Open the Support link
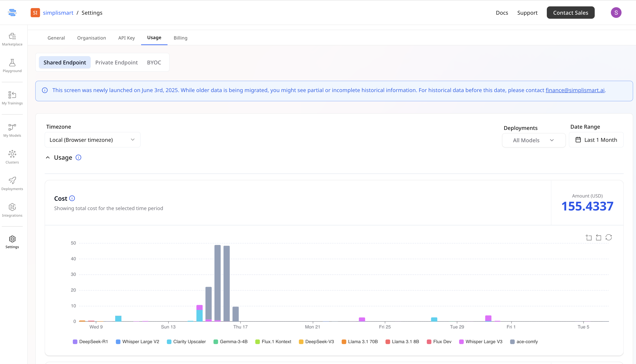This screenshot has height=364, width=636. (x=527, y=13)
